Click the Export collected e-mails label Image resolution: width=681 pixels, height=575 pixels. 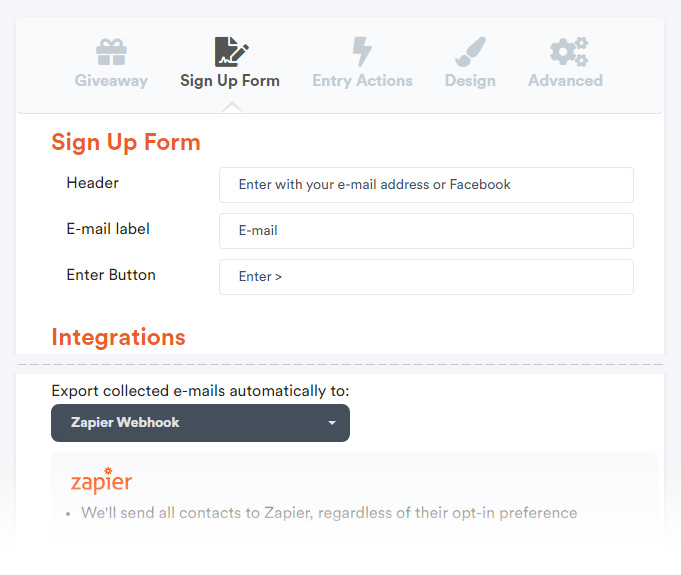[200, 391]
